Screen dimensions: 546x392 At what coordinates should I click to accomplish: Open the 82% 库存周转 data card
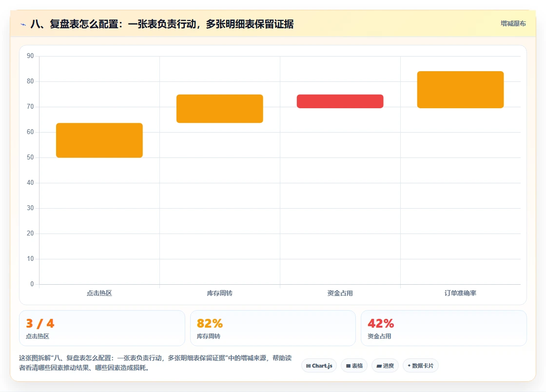(273, 328)
